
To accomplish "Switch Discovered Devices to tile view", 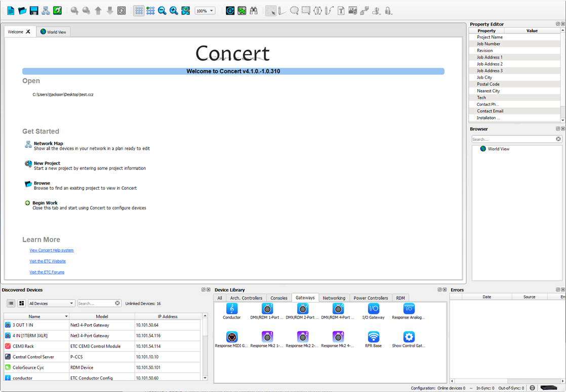I will pos(22,303).
